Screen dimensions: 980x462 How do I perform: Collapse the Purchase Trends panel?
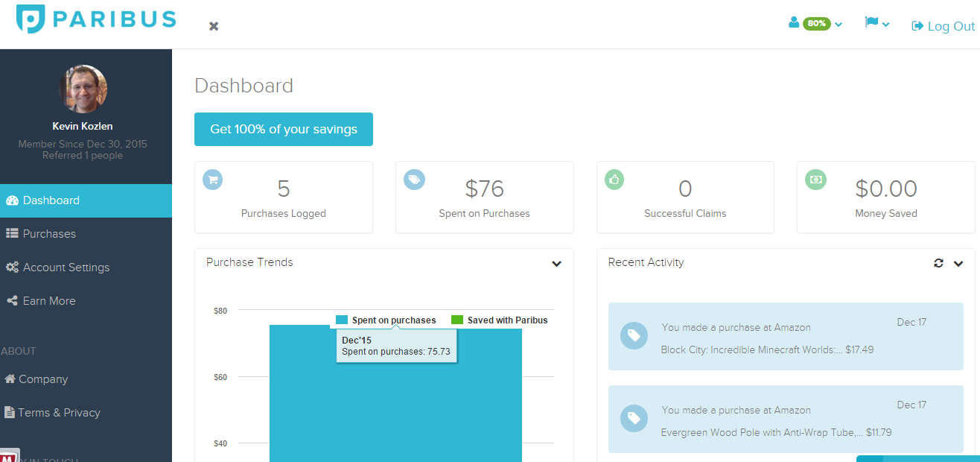[x=556, y=264]
